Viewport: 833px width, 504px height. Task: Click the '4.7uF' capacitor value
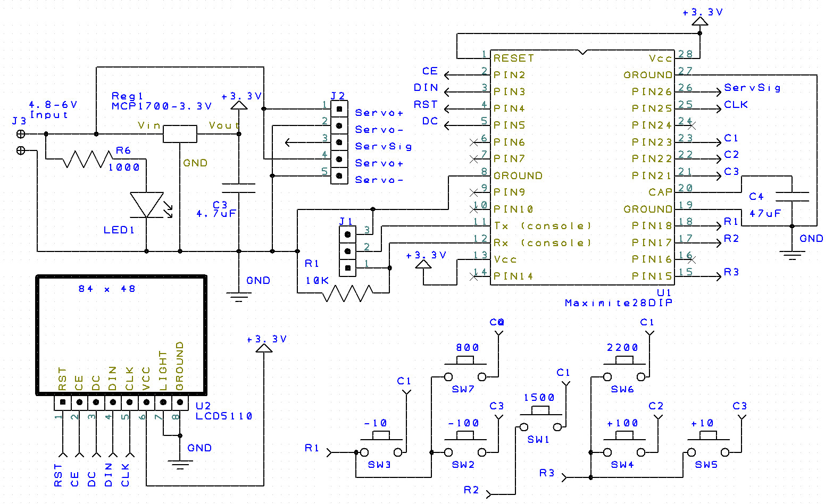click(216, 214)
